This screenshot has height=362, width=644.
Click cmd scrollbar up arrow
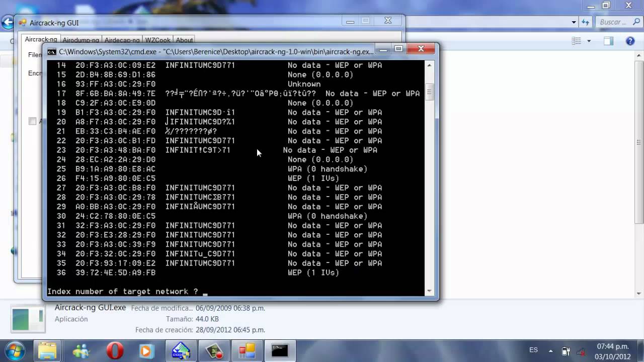click(429, 65)
